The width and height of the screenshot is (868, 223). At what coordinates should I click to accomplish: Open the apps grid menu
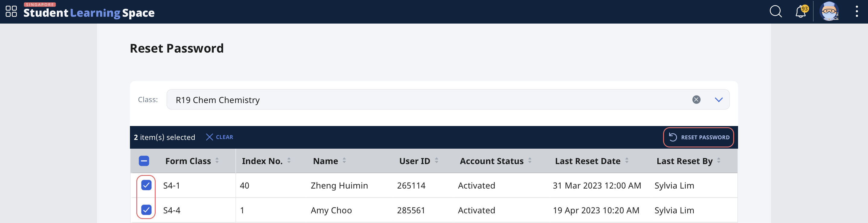point(11,11)
